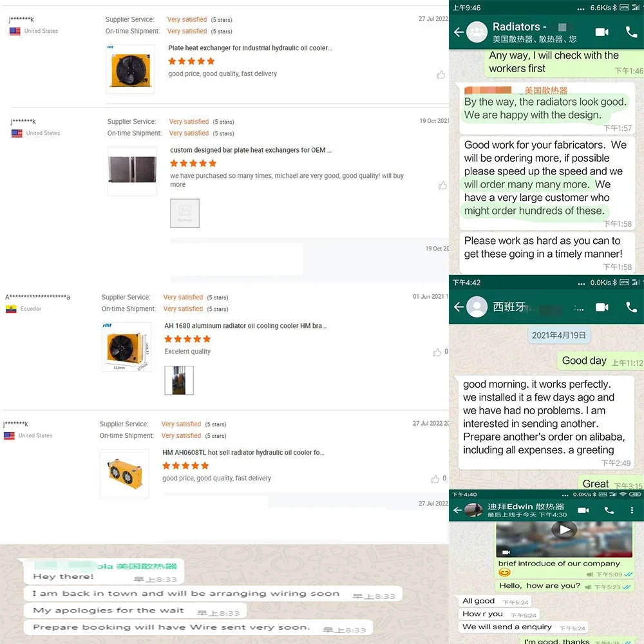The height and width of the screenshot is (644, 644).
Task: Play the company introduction video
Action: (x=564, y=530)
